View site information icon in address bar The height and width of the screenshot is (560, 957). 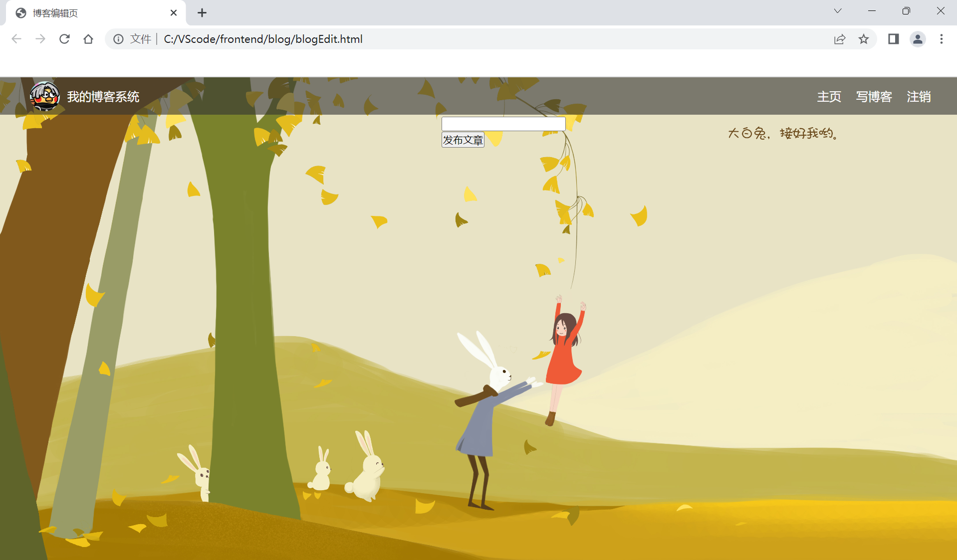118,39
